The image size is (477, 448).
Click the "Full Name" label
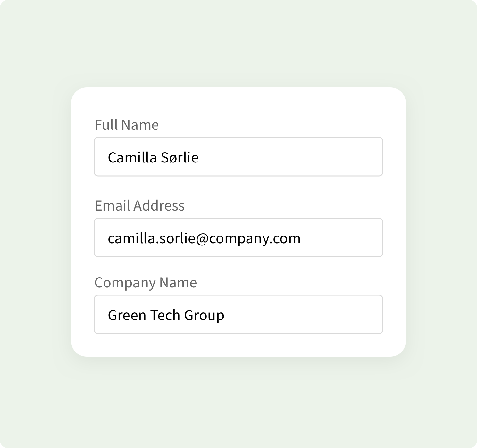pos(126,125)
